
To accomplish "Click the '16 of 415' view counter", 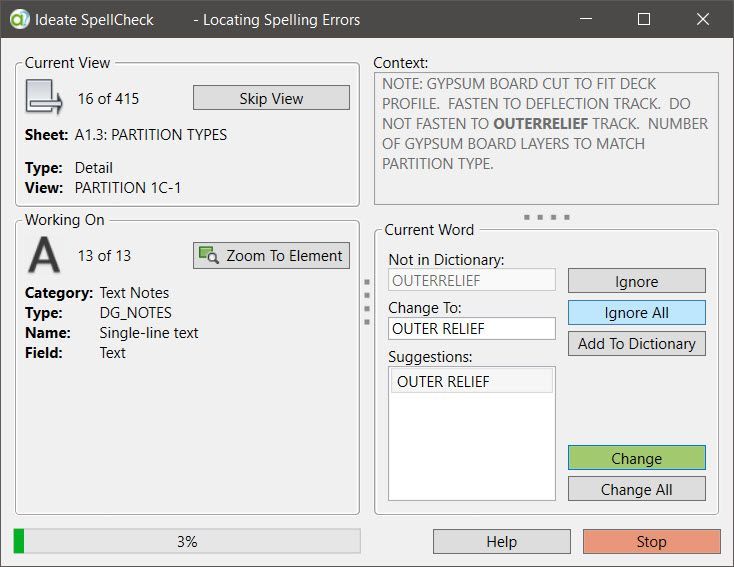I will [108, 99].
